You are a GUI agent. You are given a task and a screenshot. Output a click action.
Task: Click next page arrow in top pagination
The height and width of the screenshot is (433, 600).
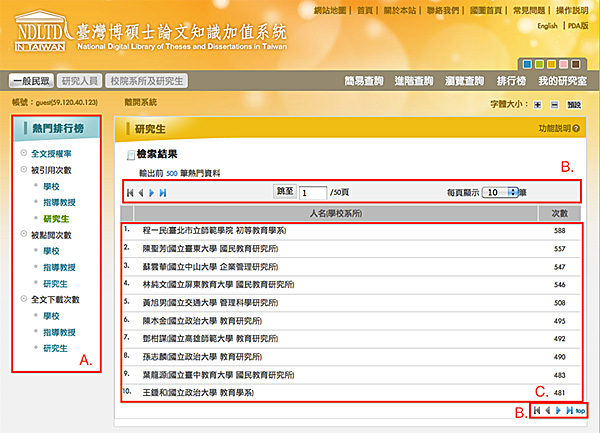[x=151, y=191]
